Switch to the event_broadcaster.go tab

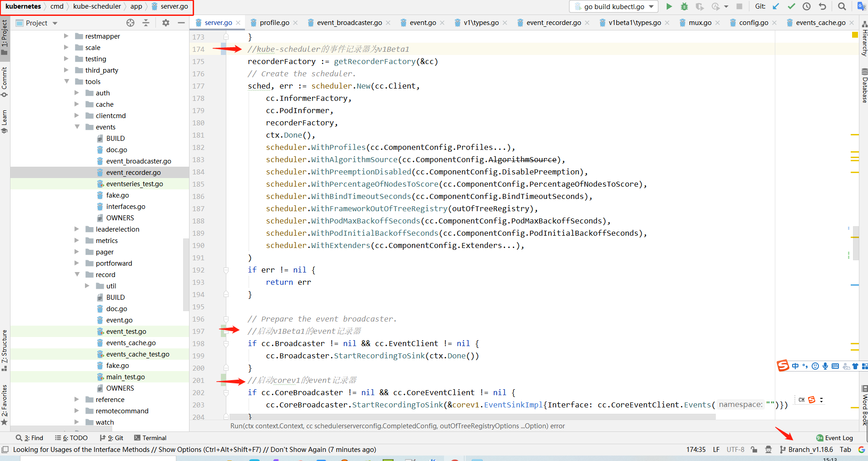coord(349,23)
